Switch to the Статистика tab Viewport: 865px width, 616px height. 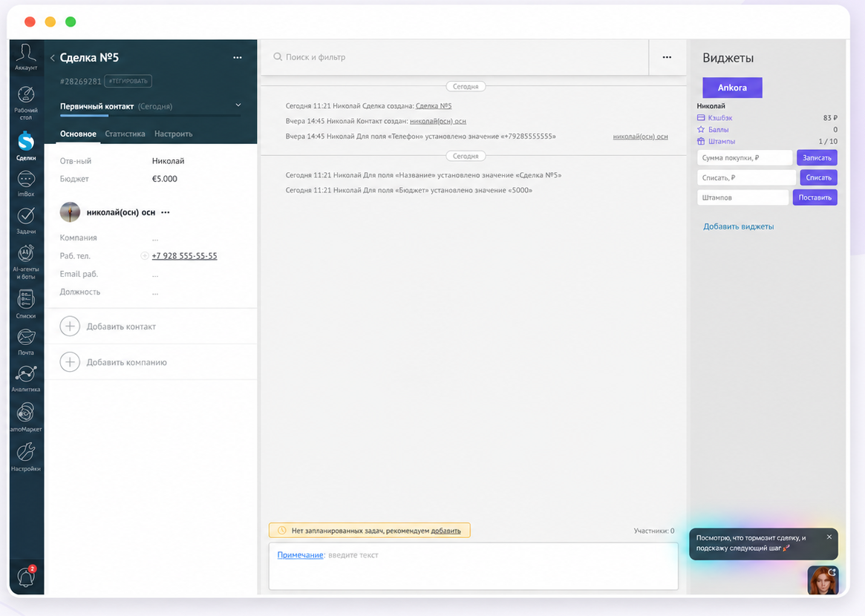point(125,134)
